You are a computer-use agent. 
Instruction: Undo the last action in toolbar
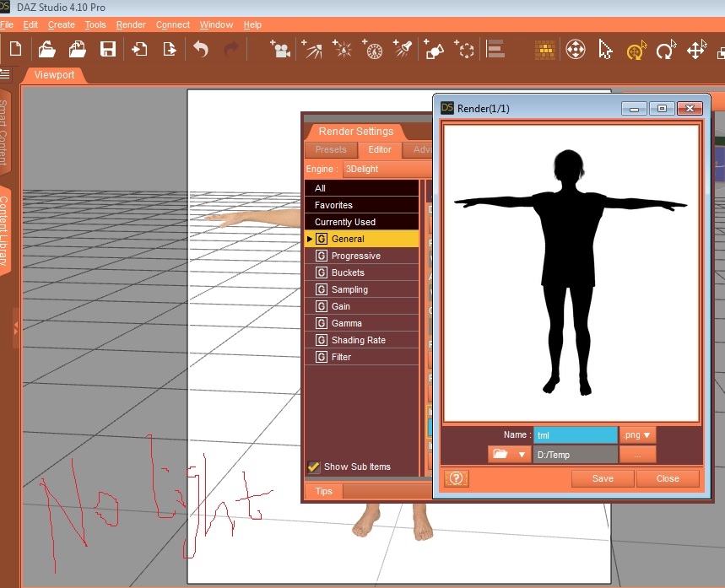201,50
